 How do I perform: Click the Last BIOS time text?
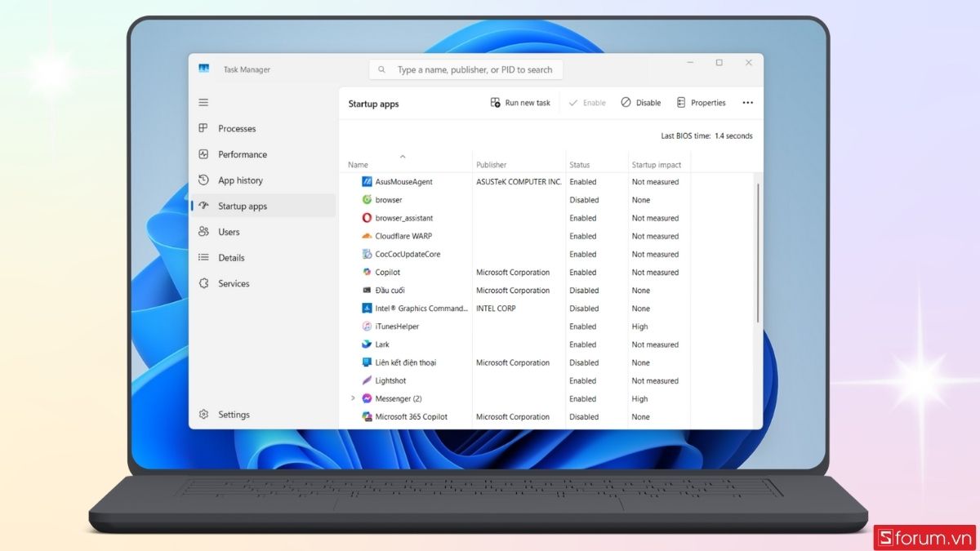pos(706,136)
